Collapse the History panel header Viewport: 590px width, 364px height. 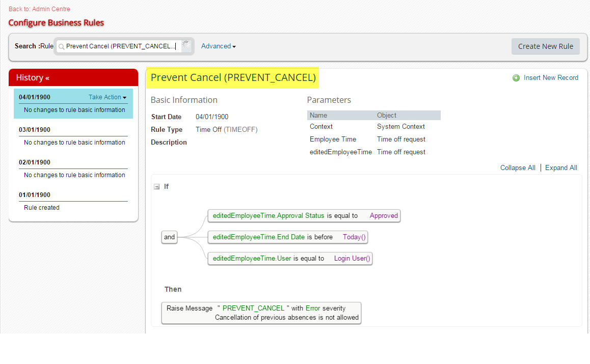73,77
